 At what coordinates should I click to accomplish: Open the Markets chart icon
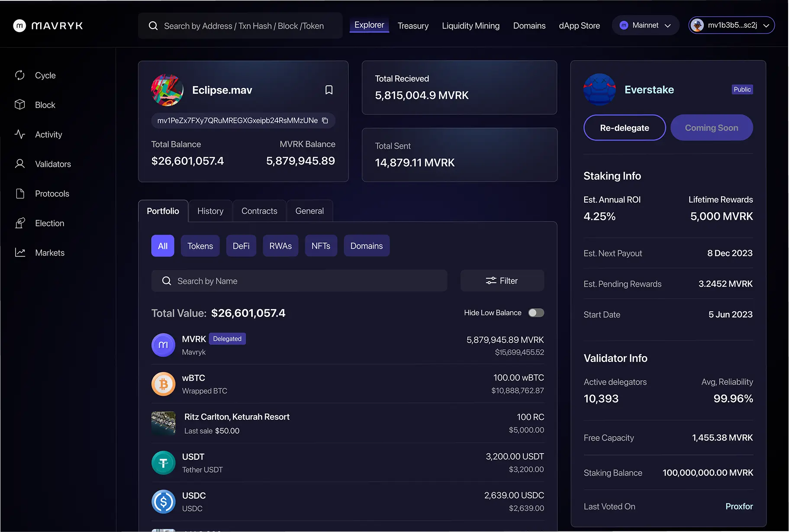pos(20,253)
